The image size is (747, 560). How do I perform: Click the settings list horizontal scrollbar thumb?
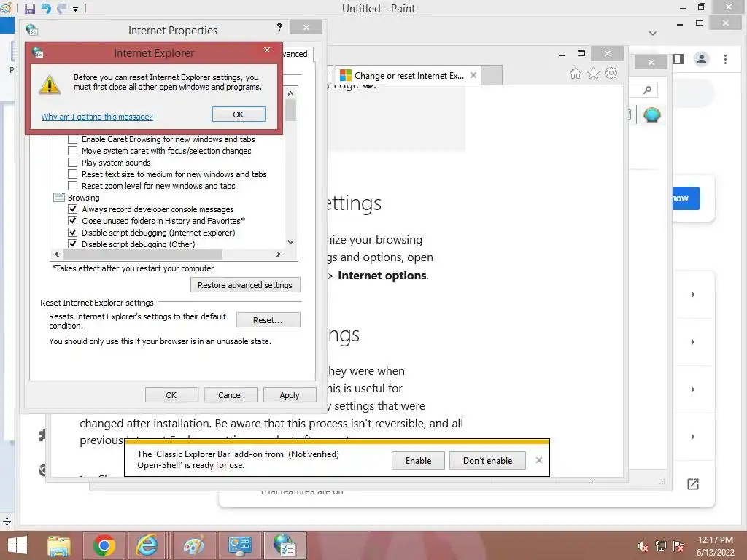tap(143, 254)
